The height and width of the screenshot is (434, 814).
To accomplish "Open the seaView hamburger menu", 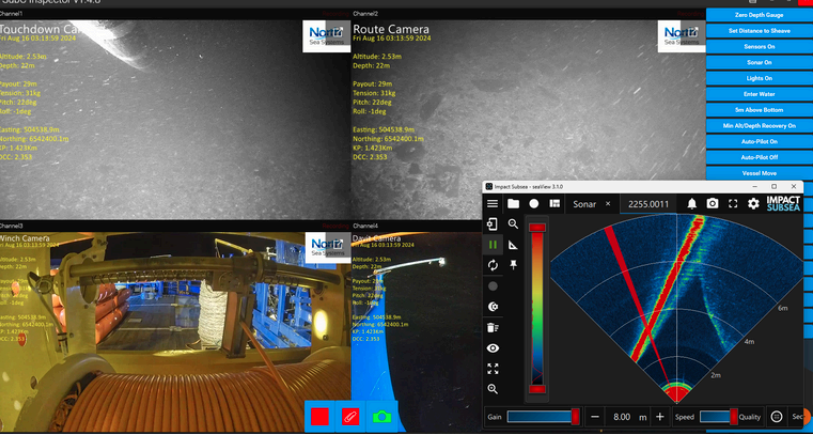I will 493,204.
